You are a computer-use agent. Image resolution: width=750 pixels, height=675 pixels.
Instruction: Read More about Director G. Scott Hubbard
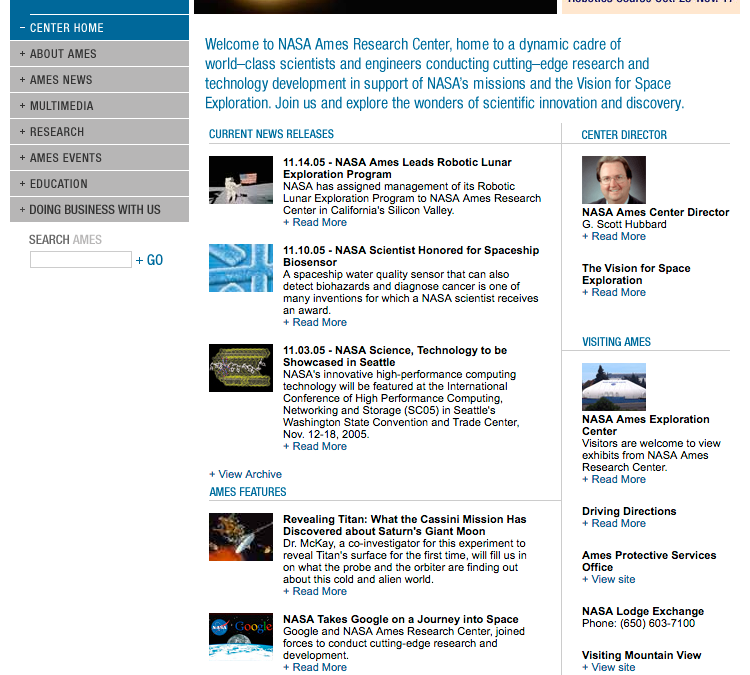click(x=614, y=236)
